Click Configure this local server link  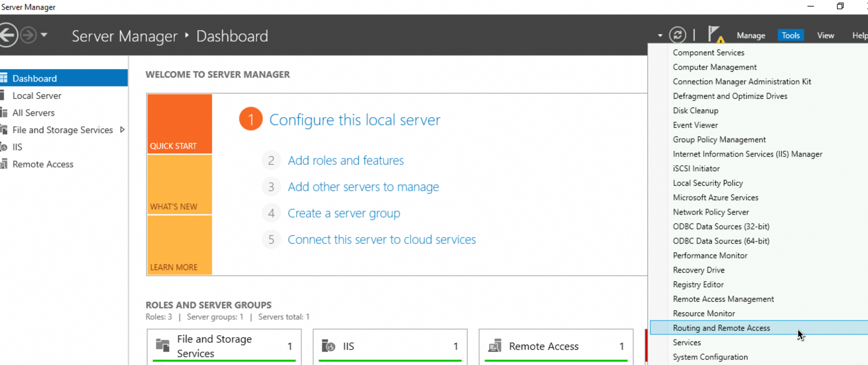(x=355, y=120)
